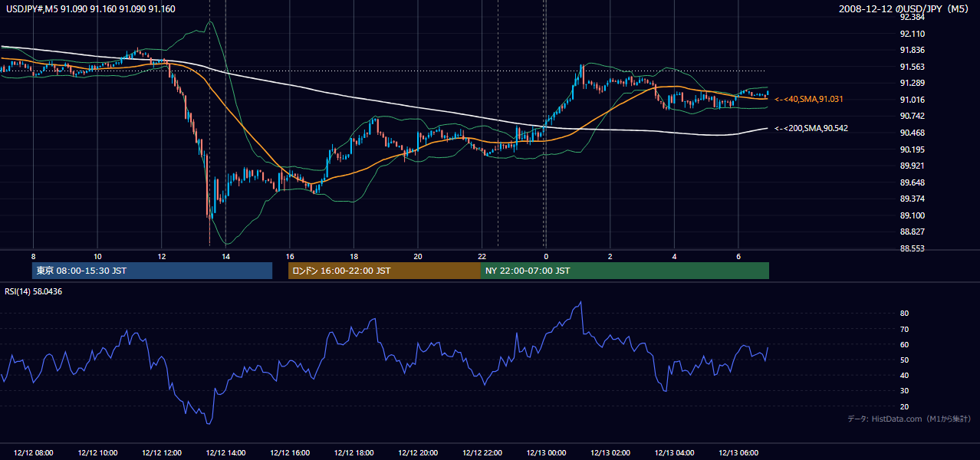Click the '2008-12-12 のUSD/JPY (M5)' chart title
The width and height of the screenshot is (980, 460).
pyautogui.click(x=905, y=8)
